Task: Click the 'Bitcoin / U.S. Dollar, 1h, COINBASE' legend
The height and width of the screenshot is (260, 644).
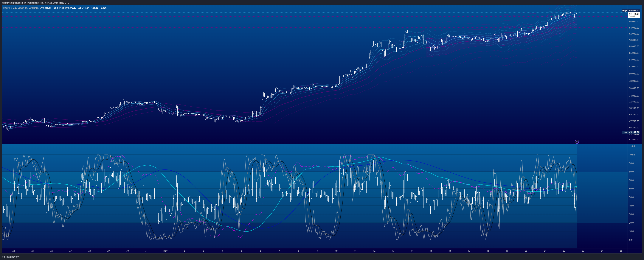Action: [x=21, y=8]
